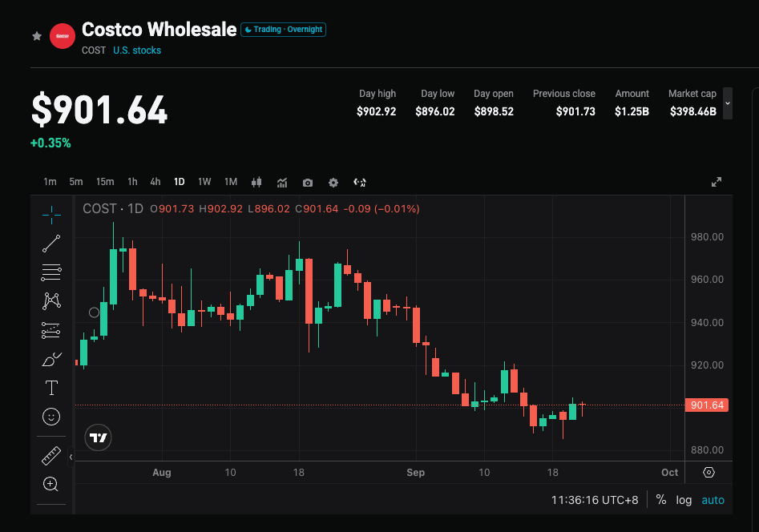This screenshot has height=532, width=759.
Task: Click the 11:36:16 UTC+8 timezone button
Action: pos(595,500)
